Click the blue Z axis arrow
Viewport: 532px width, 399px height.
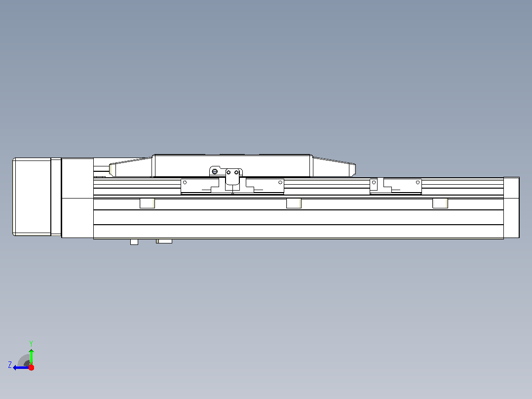pyautogui.click(x=20, y=367)
